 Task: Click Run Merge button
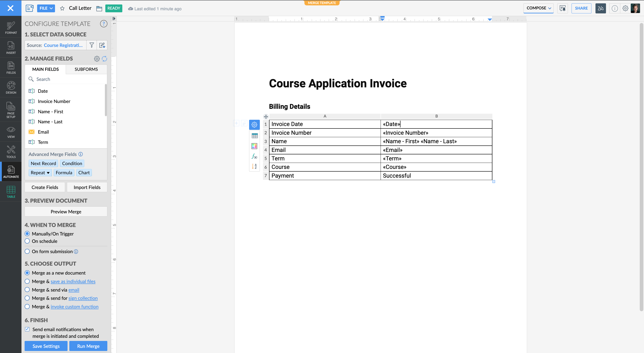[x=88, y=346]
